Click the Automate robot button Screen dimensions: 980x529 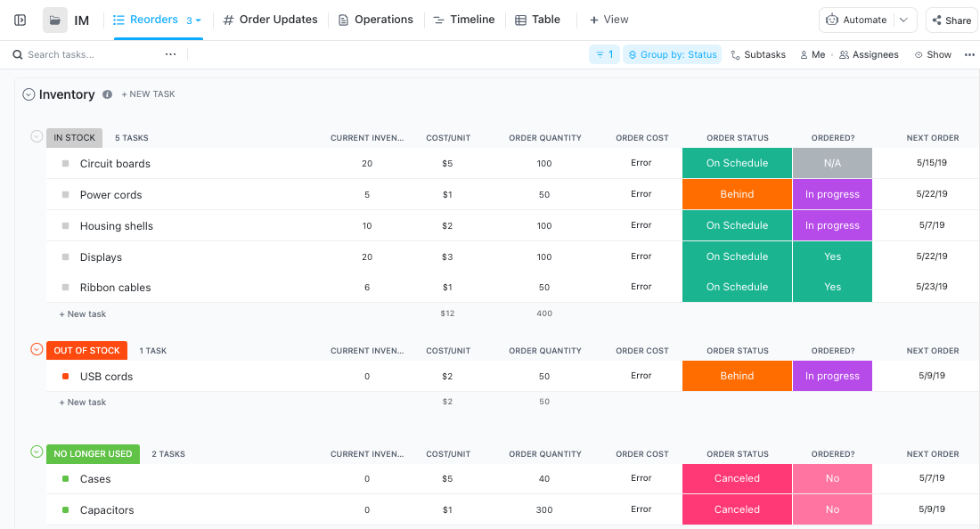[856, 20]
